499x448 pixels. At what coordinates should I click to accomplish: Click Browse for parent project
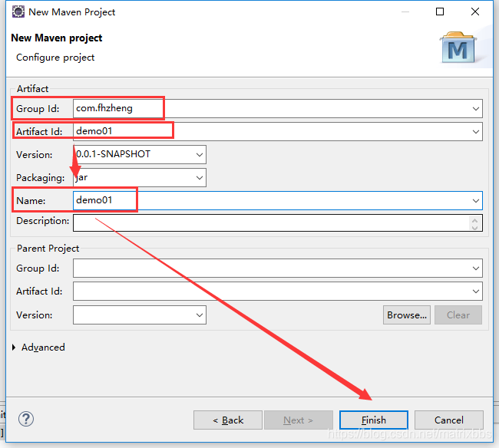click(407, 315)
